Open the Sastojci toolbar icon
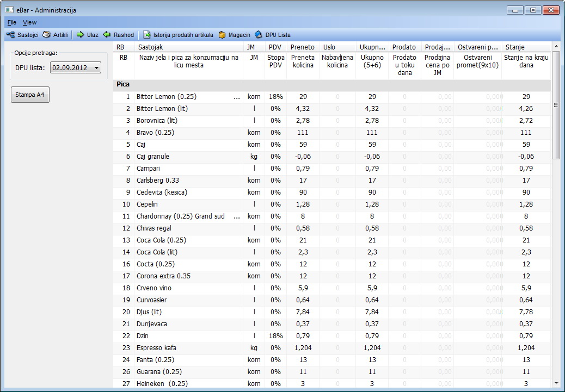Screen dimensions: 565x392 tap(10, 35)
